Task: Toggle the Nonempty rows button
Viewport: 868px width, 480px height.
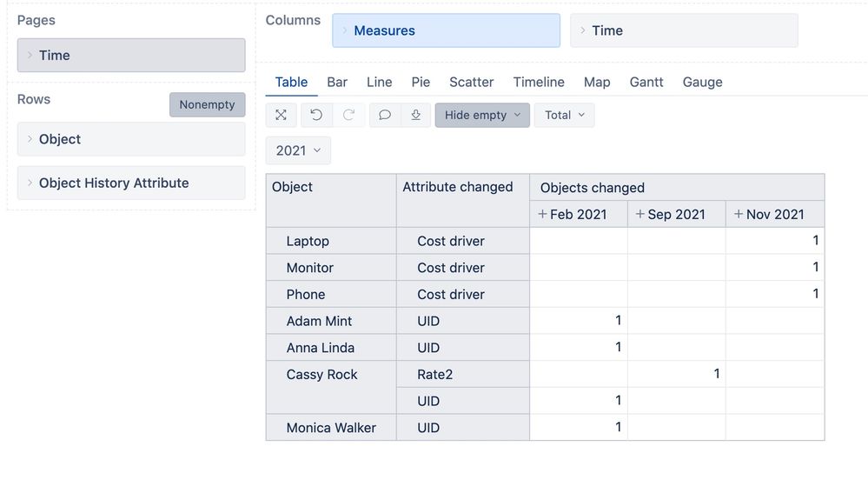Action: coord(207,104)
